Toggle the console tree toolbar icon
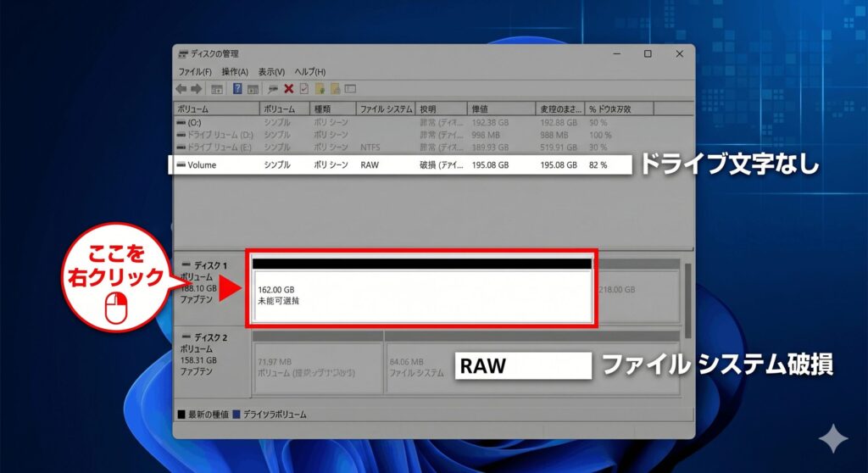Screen dimensions: 868x473 point(217,89)
